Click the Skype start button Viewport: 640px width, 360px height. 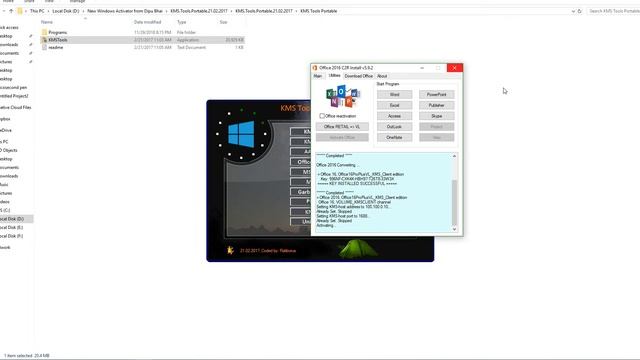point(436,116)
